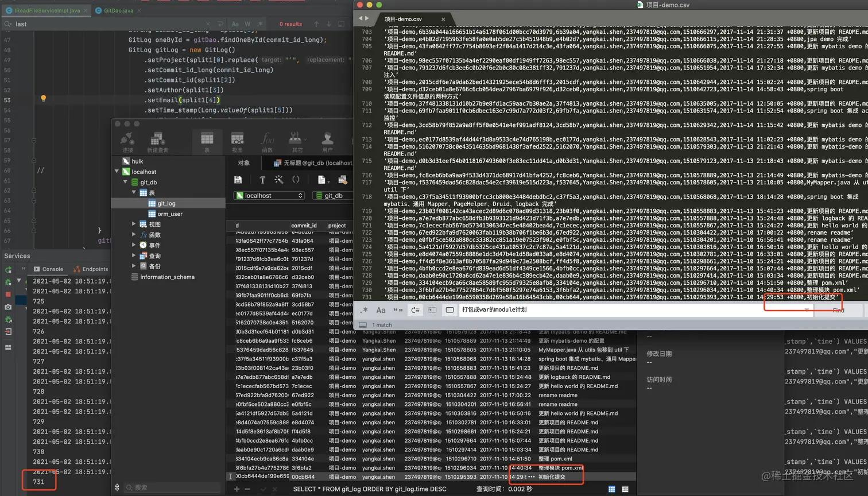Jump to previous occurrence arrow in IntelliJ search
This screenshot has height=496, width=868.
316,24
